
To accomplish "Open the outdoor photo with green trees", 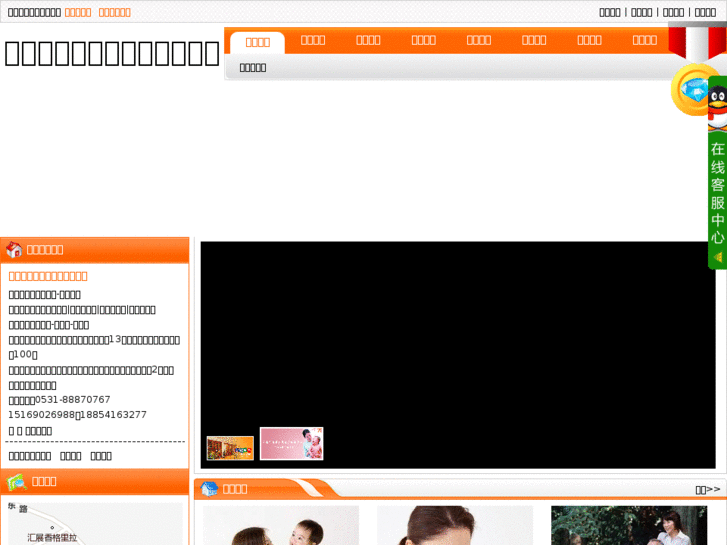I will point(629,525).
